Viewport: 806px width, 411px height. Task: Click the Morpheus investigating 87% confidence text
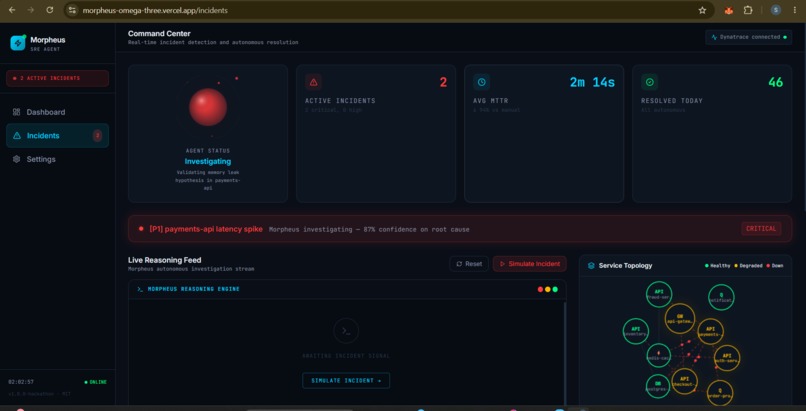[x=369, y=229]
